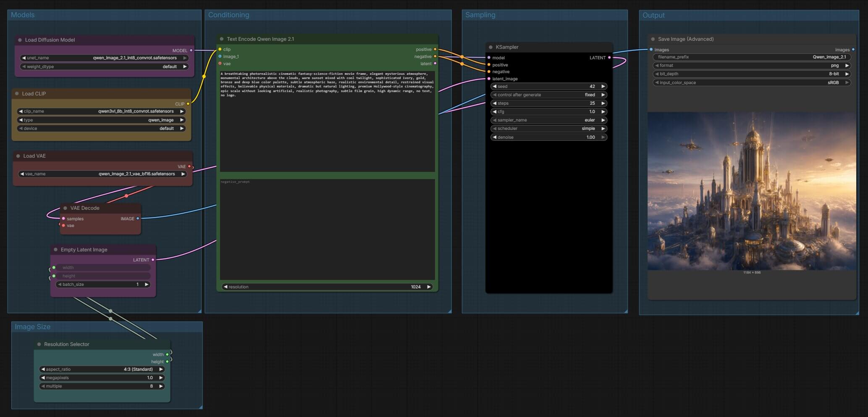Select the Image Size group title
Viewport: 868px width, 417px height.
pos(32,327)
